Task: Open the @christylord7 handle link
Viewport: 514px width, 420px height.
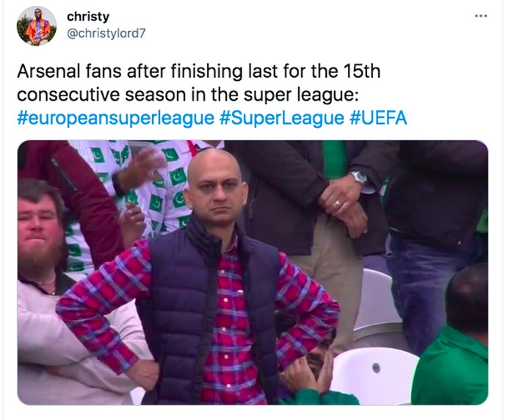Action: tap(106, 32)
